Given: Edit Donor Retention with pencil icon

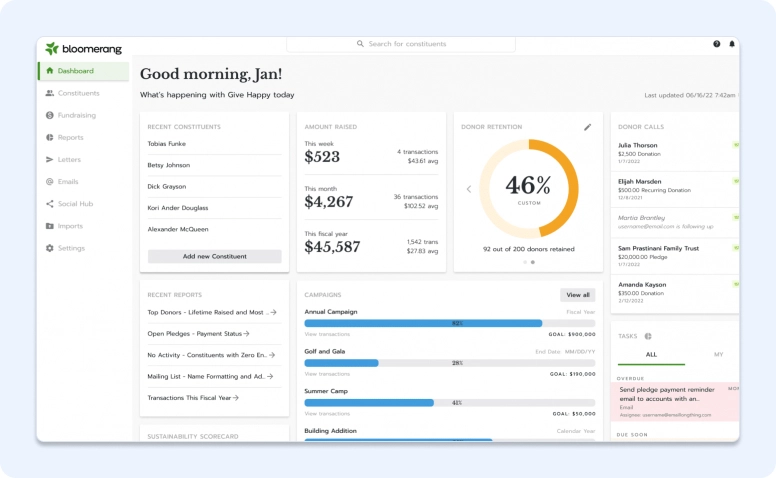Looking at the screenshot, I should [587, 127].
